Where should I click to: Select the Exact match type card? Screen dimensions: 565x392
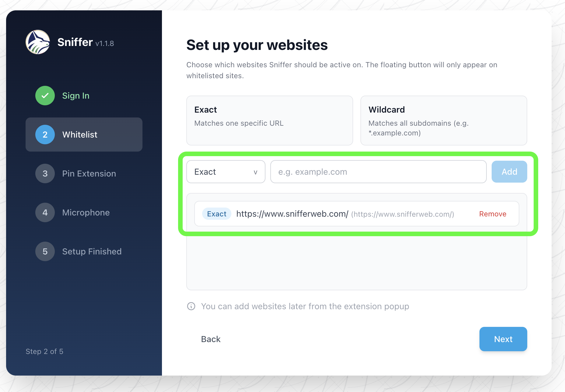click(x=269, y=121)
